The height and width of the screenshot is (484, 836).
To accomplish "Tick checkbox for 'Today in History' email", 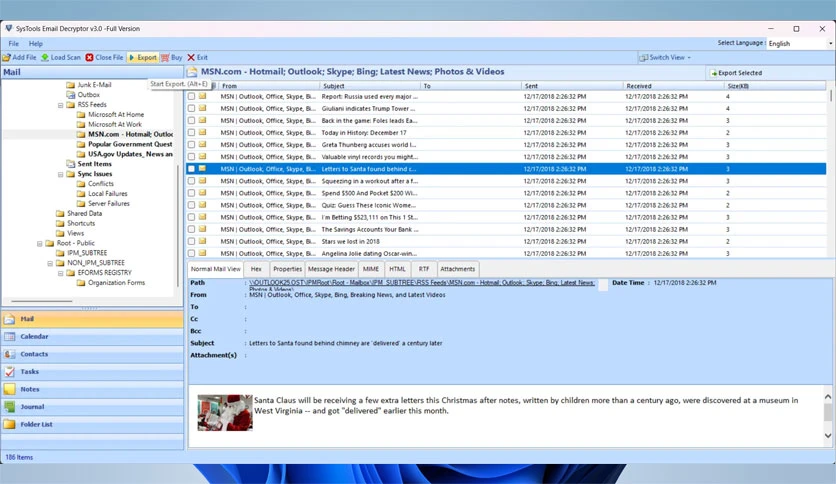I will point(191,133).
